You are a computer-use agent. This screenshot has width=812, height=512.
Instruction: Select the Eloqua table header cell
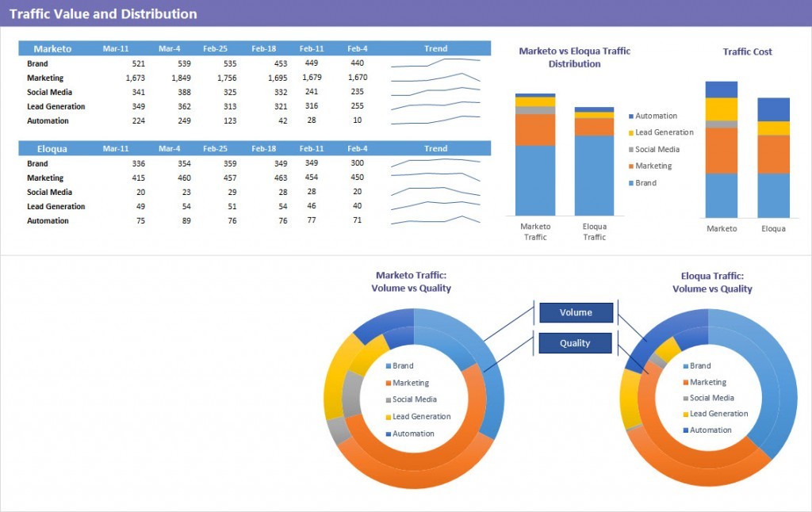[x=52, y=149]
